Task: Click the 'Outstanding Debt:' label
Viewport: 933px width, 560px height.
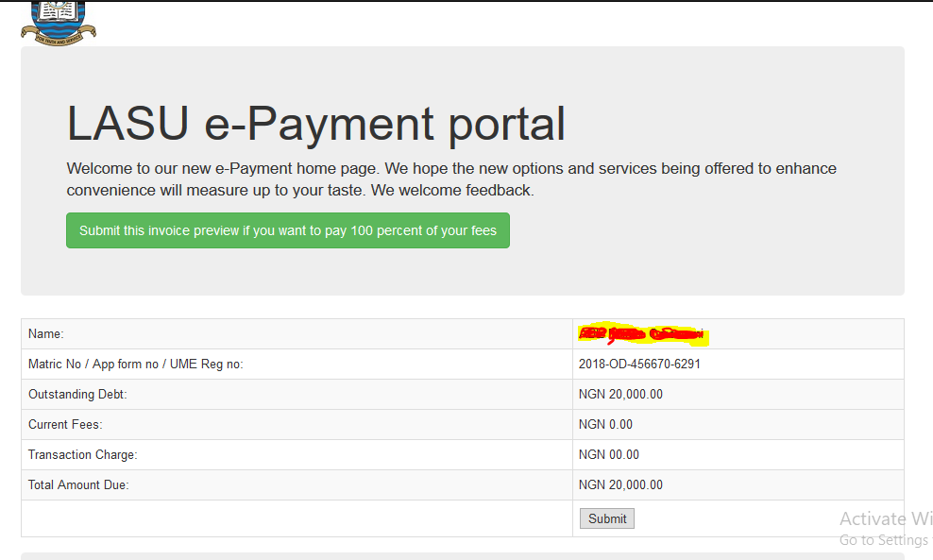Action: (77, 395)
